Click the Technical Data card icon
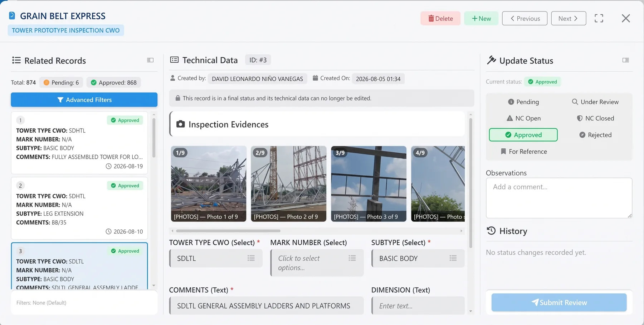Screen dimensions: 644x325 click(x=174, y=60)
